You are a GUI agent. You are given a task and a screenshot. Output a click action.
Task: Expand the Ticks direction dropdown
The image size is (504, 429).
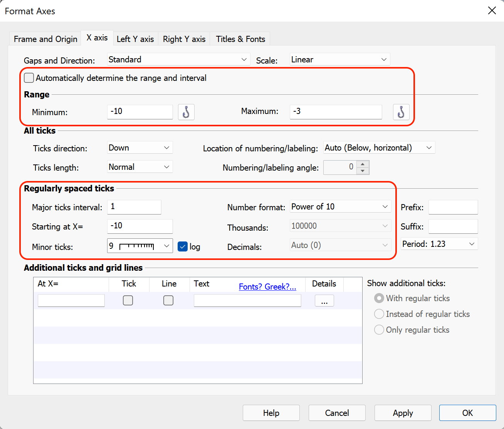(x=140, y=147)
